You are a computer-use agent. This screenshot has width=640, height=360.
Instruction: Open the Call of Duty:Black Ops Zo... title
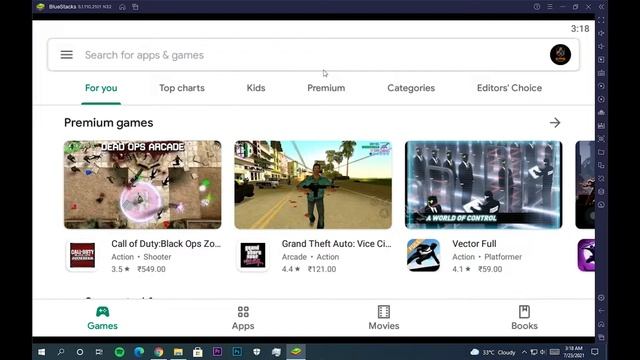coord(166,244)
